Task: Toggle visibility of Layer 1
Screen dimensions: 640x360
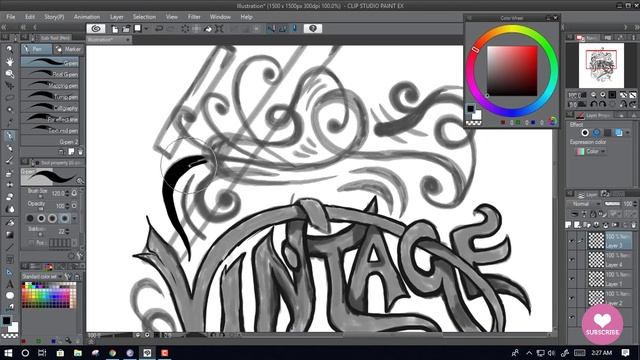Action: coord(572,279)
